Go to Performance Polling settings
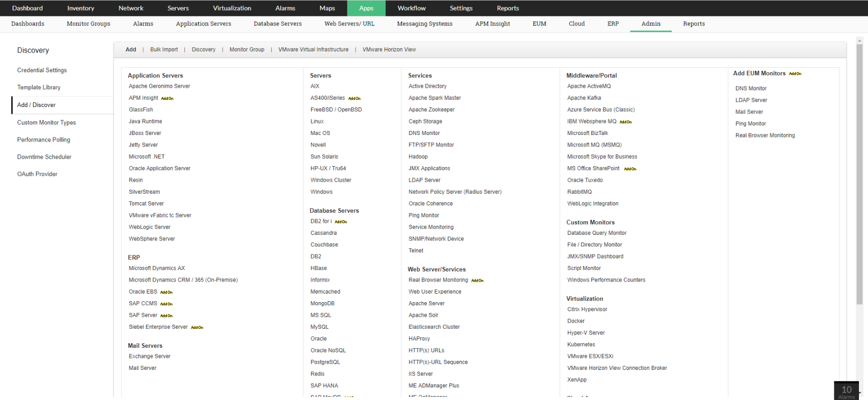Viewport: 868px width, 400px height. pos(44,140)
